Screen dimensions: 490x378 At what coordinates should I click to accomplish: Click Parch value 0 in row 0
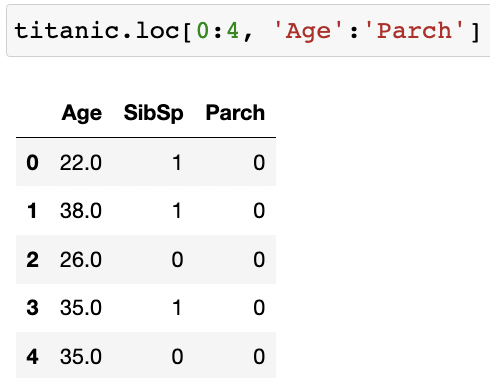259,163
